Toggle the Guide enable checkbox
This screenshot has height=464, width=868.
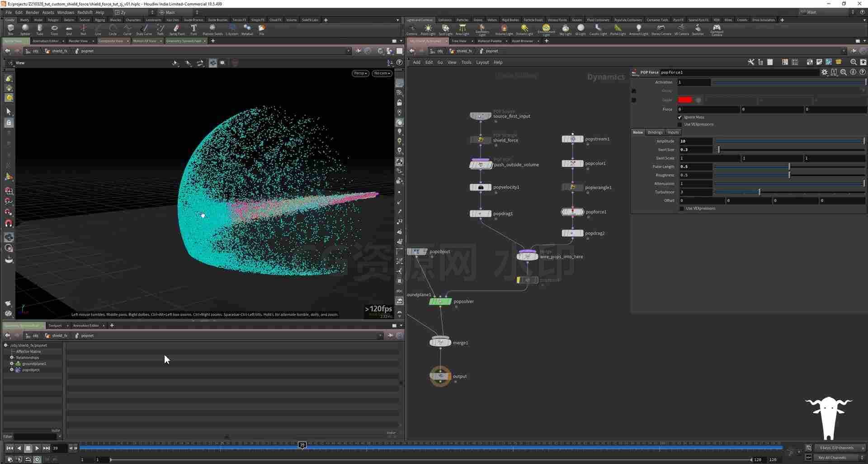pos(634,100)
